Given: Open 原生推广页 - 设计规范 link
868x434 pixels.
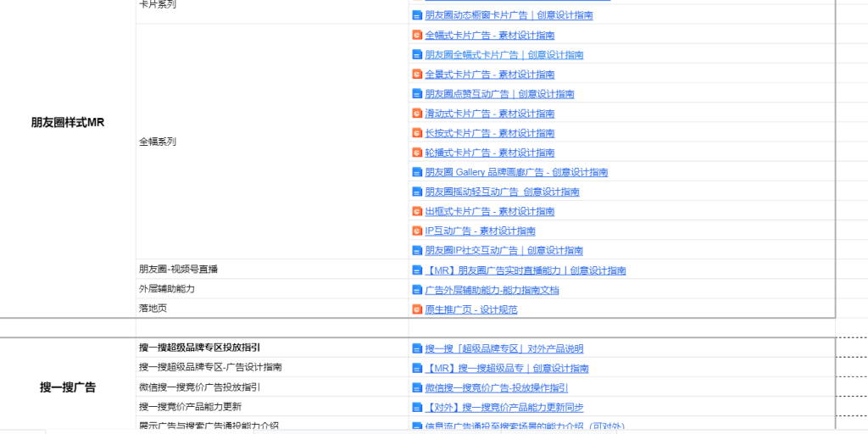Looking at the screenshot, I should [x=470, y=309].
